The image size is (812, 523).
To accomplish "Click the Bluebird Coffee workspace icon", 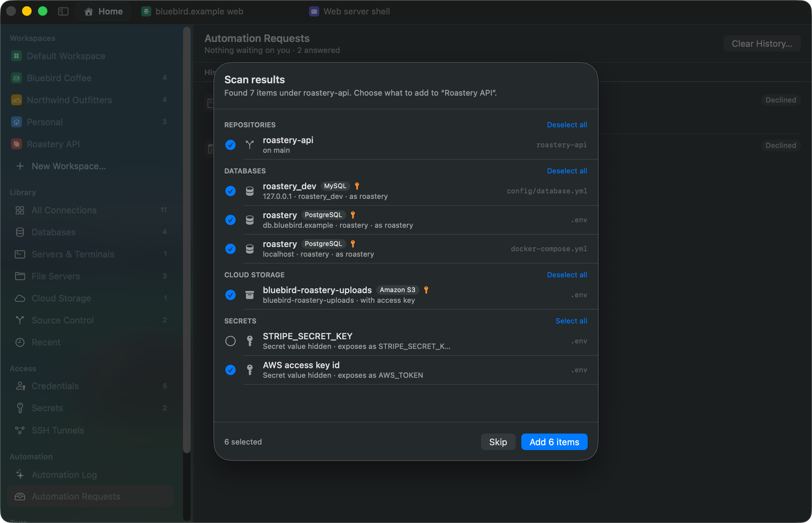I will (17, 78).
